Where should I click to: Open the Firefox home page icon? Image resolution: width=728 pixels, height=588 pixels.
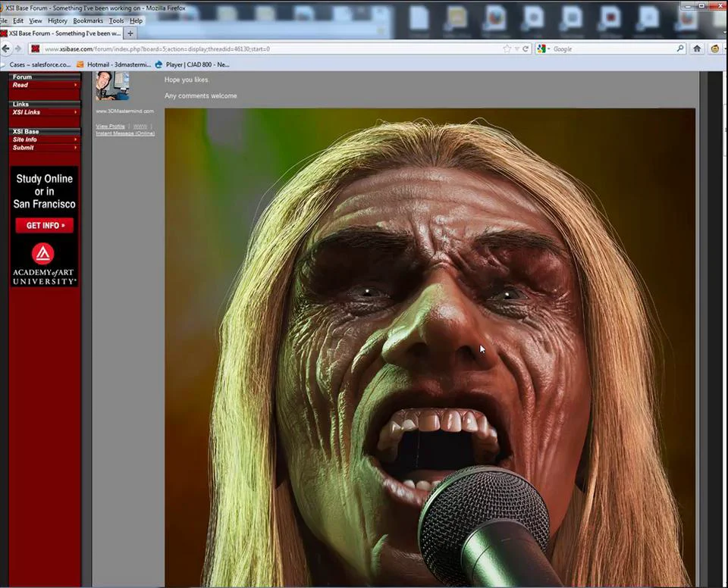click(697, 48)
